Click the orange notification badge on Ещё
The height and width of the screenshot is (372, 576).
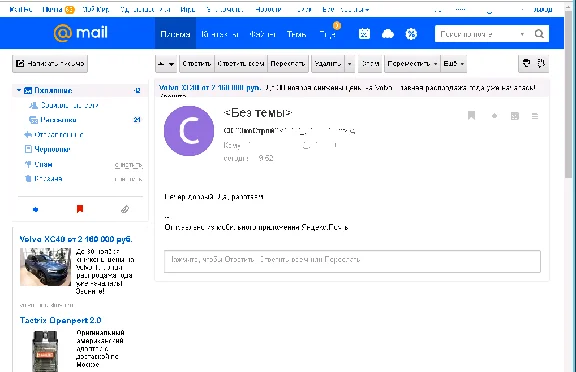[337, 25]
